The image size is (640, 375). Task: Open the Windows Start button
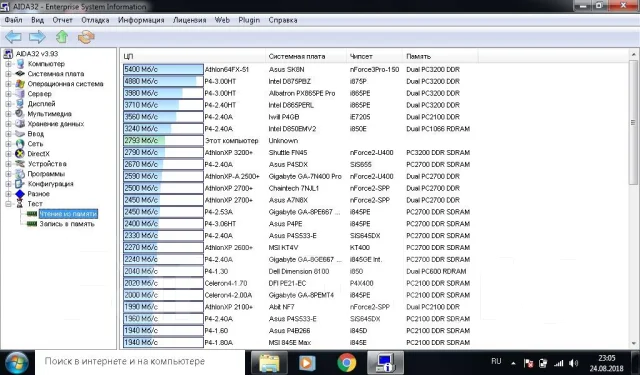[16, 362]
